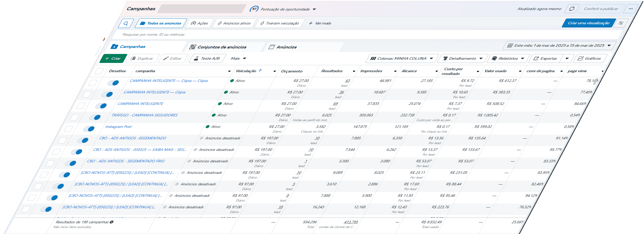Click the search by name, ID or metrics field
Screen dimensions: 644x234
(368, 34)
